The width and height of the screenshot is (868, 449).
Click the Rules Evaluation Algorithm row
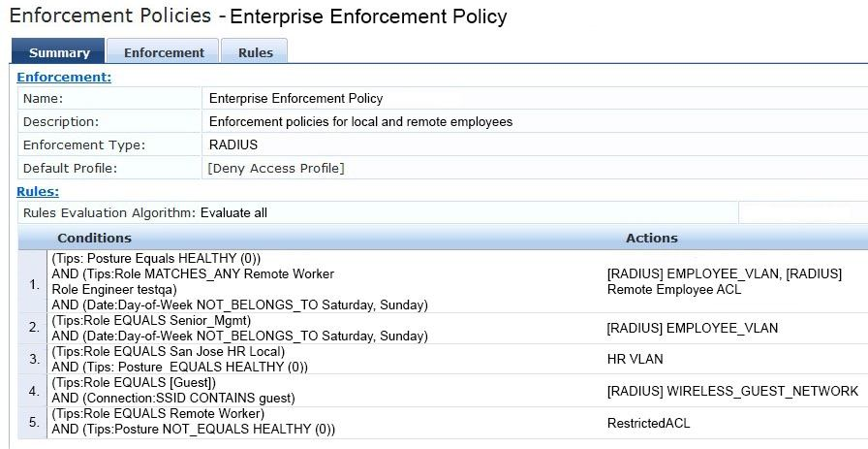(144, 212)
